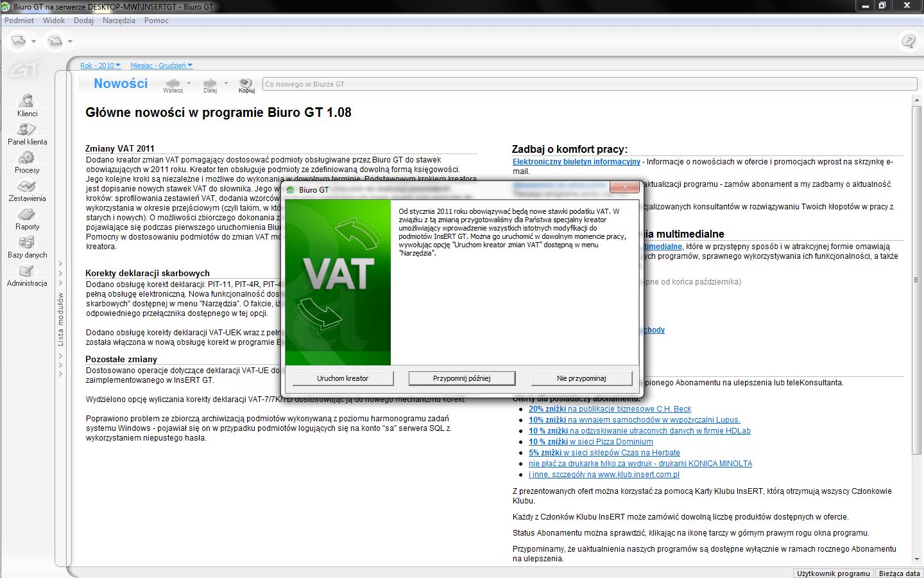Screen dimensions: 924x578
Task: Open the www.klub.insert.com.pl link
Action: [604, 475]
